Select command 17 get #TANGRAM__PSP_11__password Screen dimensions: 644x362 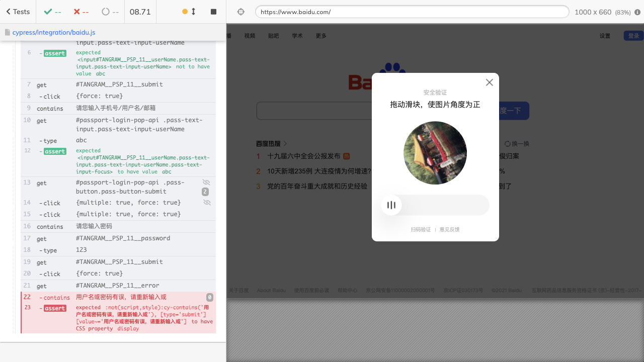pyautogui.click(x=118, y=238)
